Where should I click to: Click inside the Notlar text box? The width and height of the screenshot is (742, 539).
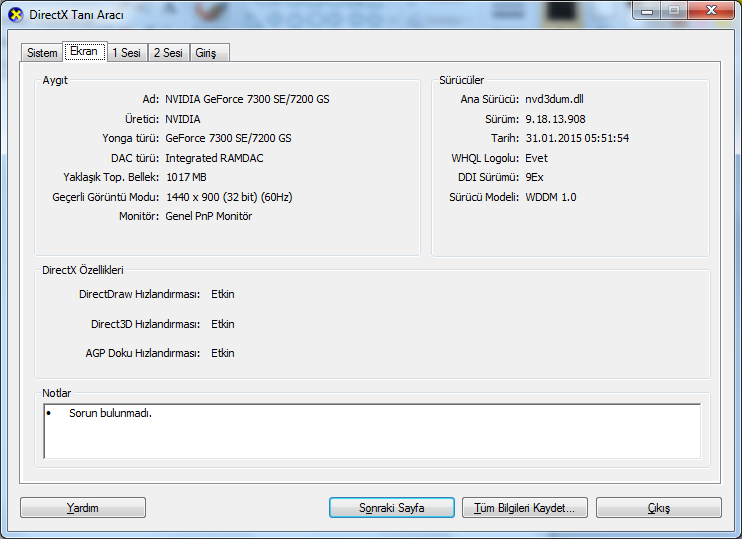click(x=372, y=431)
